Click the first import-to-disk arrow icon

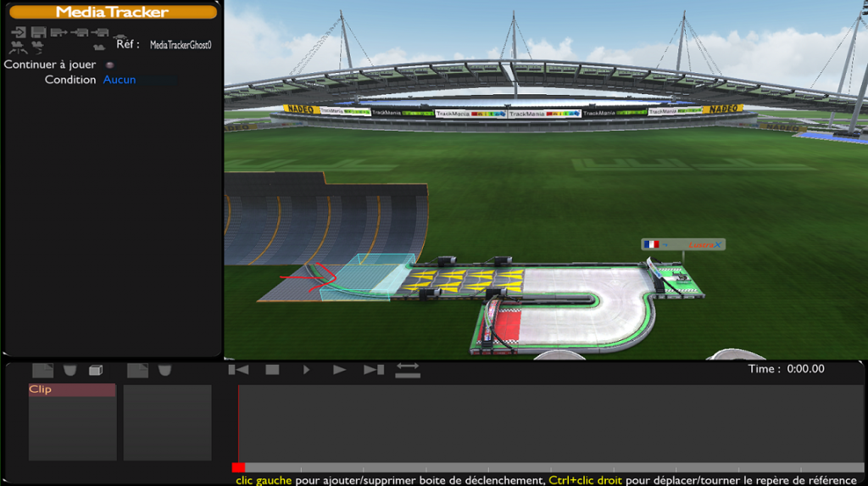80,33
